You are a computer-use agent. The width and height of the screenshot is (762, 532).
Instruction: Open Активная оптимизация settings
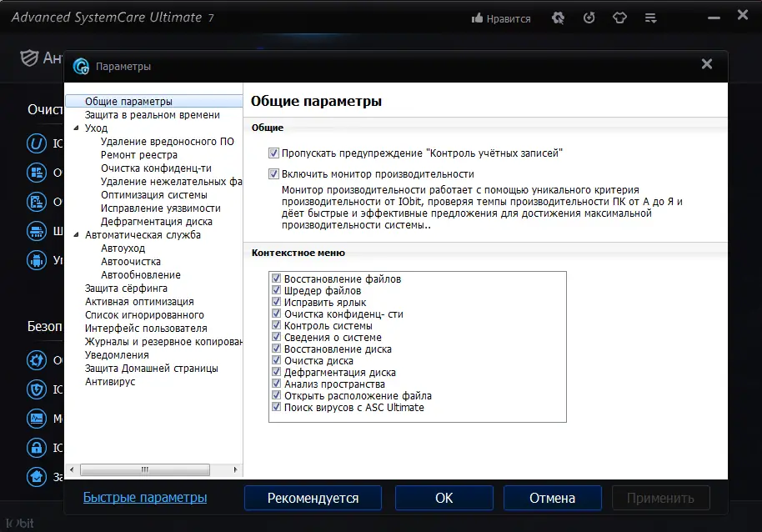(139, 302)
